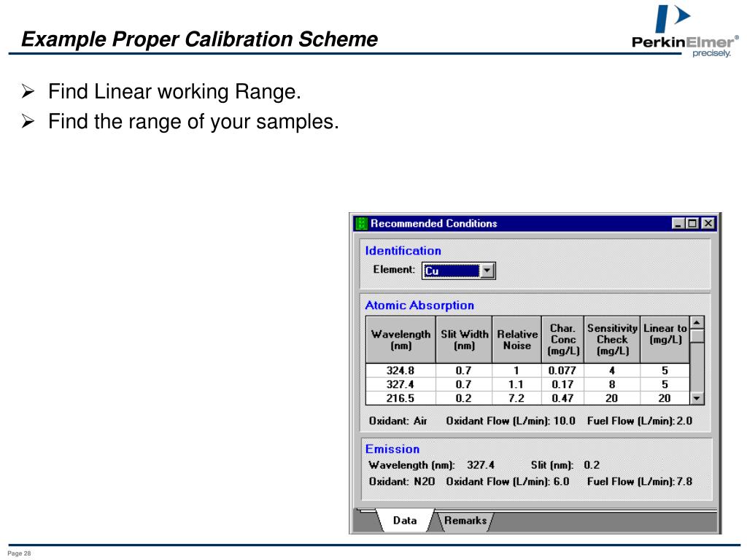Click slit width 0.7 in 327.4 row
This screenshot has height=560, width=747.
pos(464,384)
